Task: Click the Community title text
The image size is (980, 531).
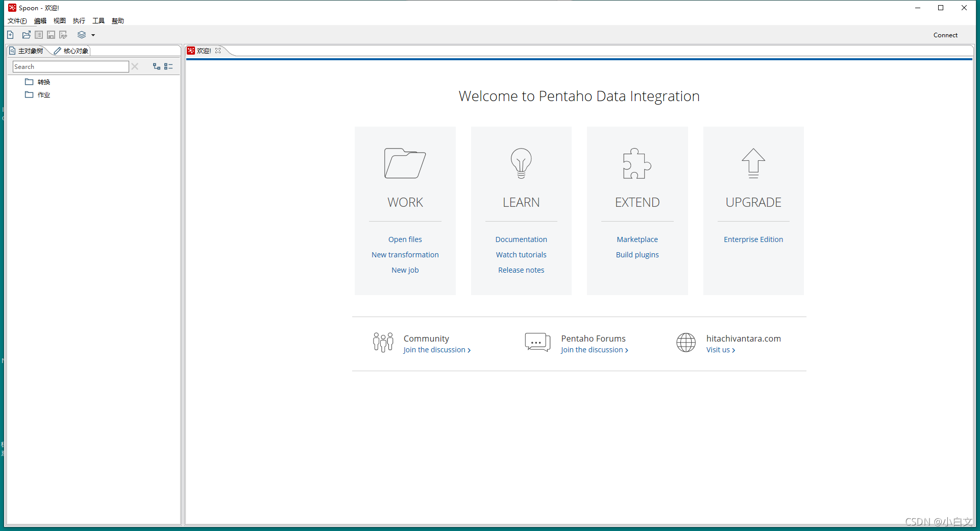Action: 426,339
